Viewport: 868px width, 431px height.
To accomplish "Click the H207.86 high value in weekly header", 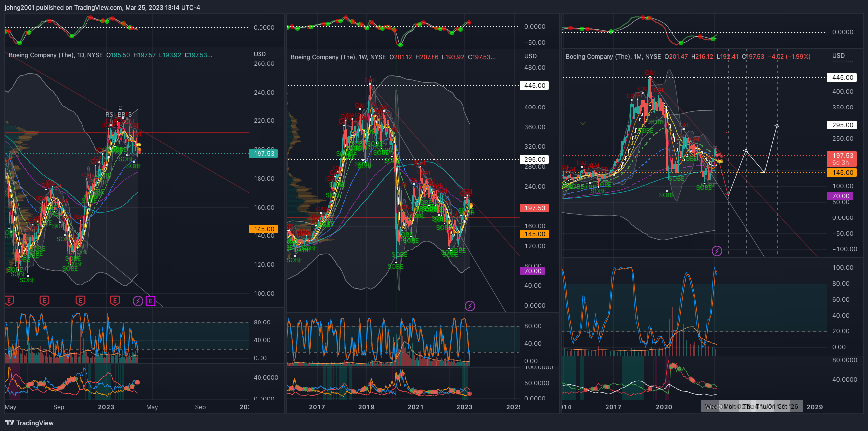I will 427,57.
